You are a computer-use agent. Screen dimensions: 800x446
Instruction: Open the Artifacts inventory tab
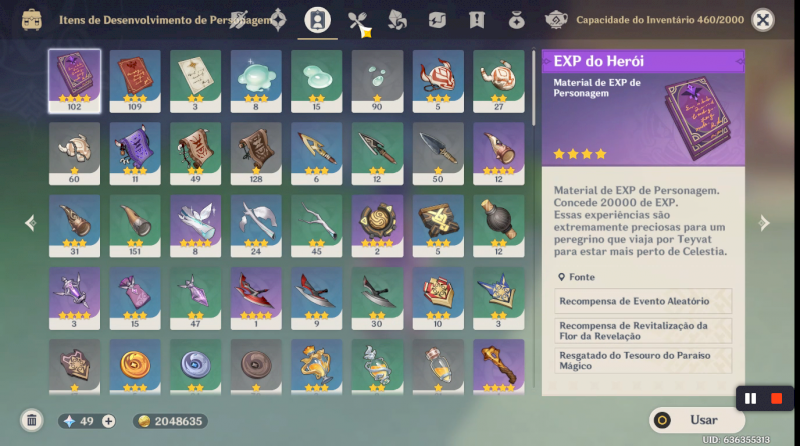pos(278,20)
